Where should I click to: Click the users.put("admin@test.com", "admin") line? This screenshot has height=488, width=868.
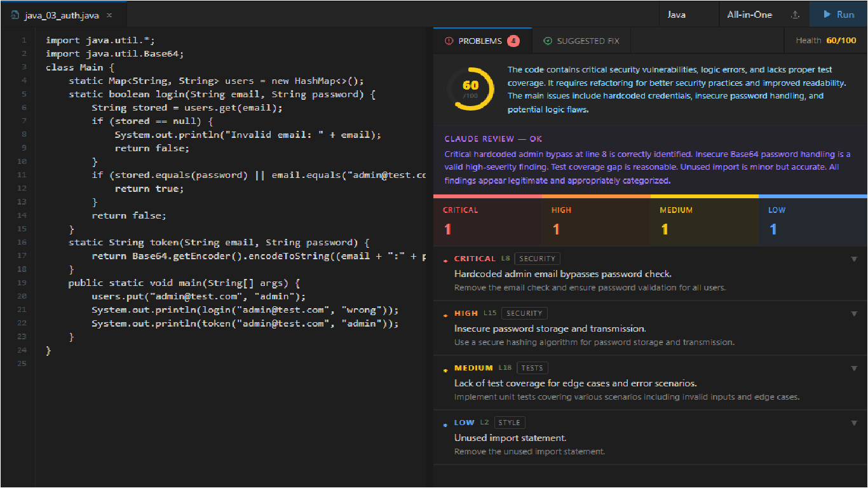(199, 296)
